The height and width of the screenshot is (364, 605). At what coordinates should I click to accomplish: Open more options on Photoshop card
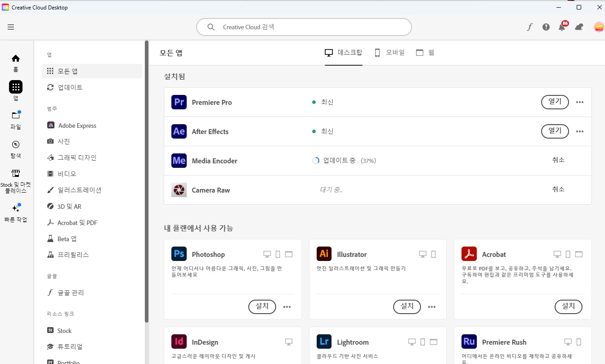click(x=287, y=307)
